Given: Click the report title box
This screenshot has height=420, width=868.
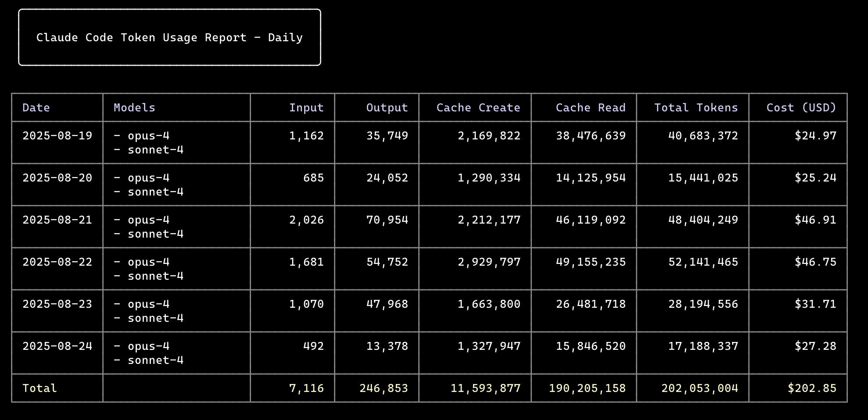Looking at the screenshot, I should (x=169, y=38).
